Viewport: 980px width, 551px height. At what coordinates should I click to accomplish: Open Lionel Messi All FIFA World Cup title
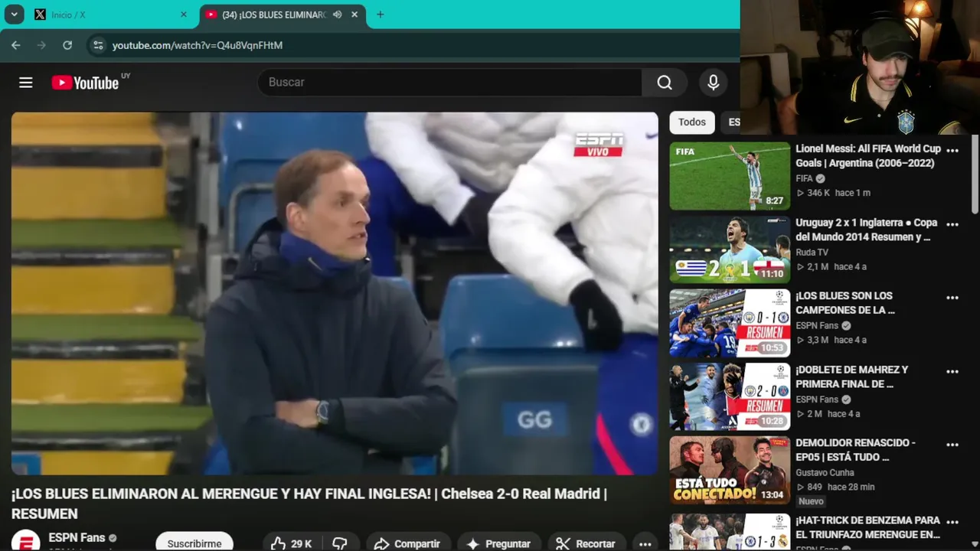(868, 156)
